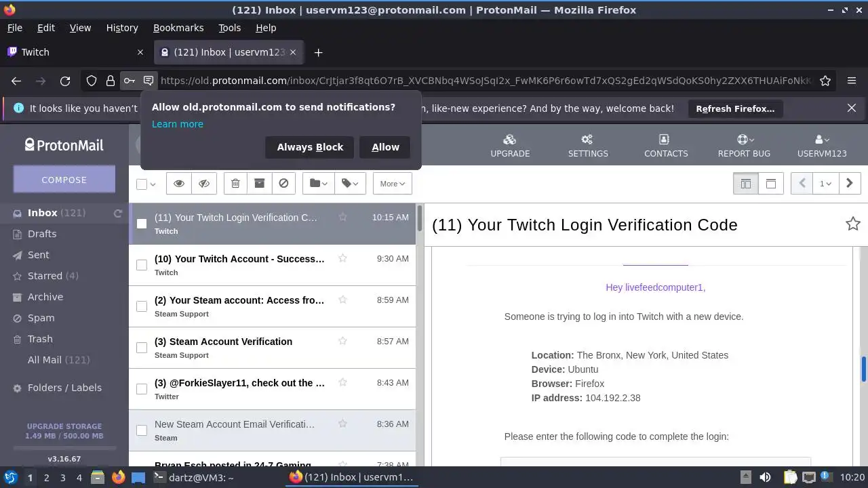Screen dimensions: 868x488
Task: Switch to workspace 2 in taskbar
Action: coord(46,477)
